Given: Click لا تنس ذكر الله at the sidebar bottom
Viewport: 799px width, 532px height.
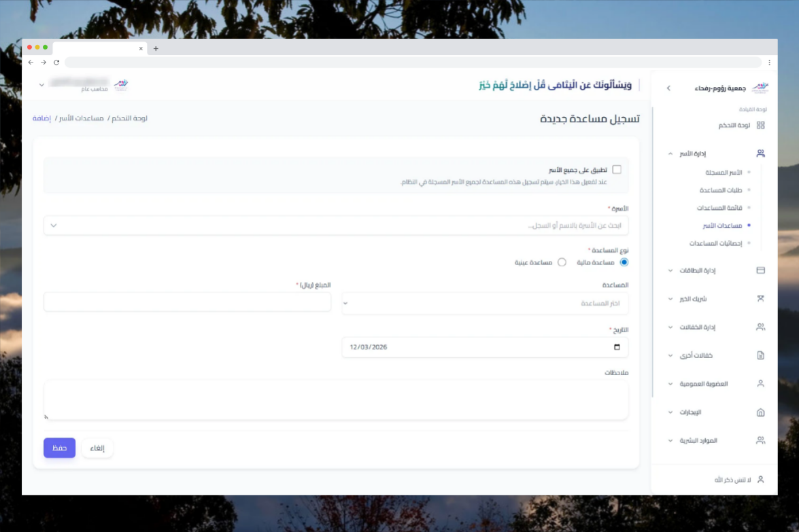Looking at the screenshot, I should [732, 480].
